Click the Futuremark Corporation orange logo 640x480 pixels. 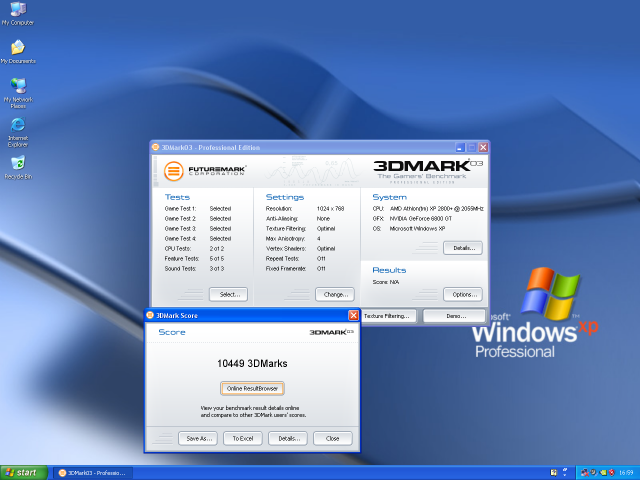pos(173,171)
